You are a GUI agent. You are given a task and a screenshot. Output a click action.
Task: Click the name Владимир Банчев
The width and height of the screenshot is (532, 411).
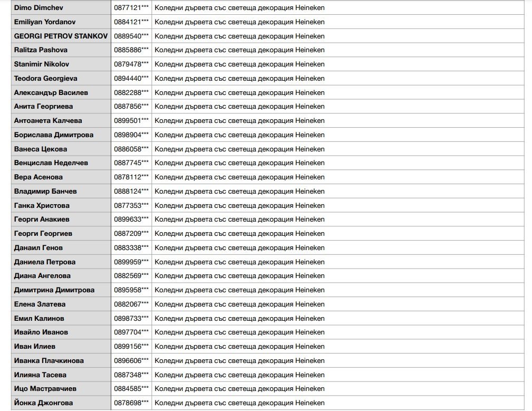click(x=45, y=192)
